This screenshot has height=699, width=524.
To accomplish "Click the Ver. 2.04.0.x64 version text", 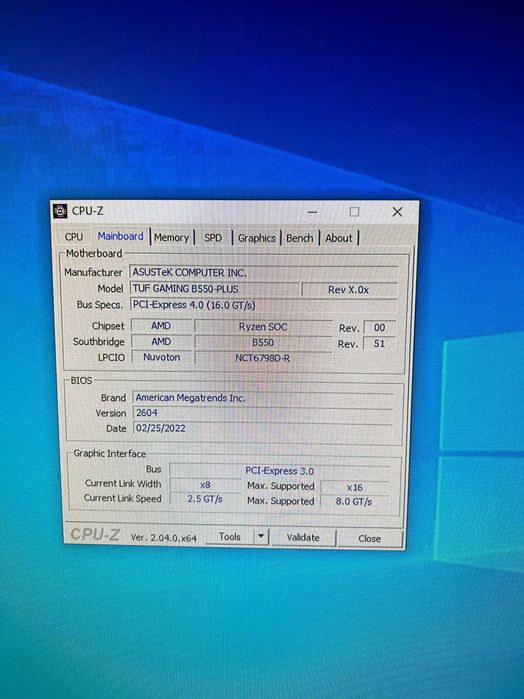I will pyautogui.click(x=164, y=538).
